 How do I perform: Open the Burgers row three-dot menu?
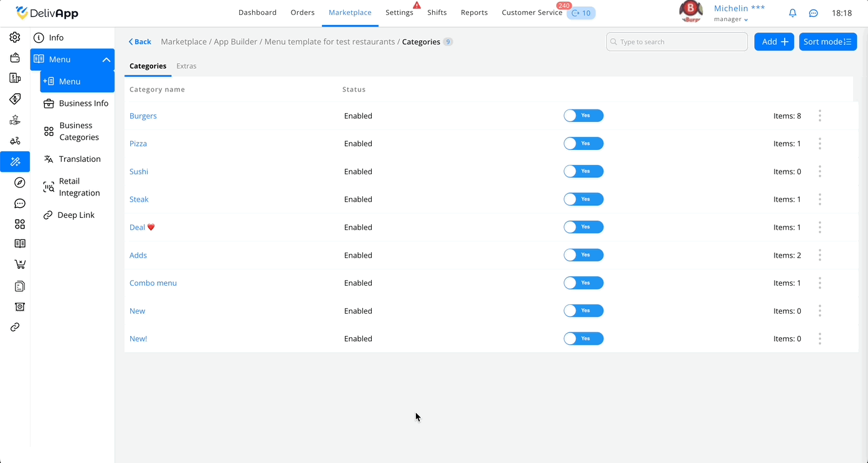820,116
